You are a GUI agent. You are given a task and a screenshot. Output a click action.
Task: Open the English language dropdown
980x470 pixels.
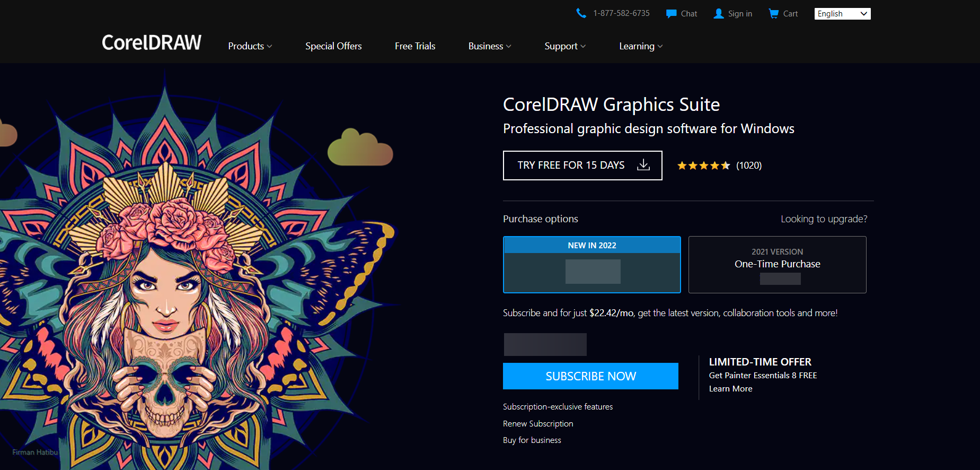(x=842, y=14)
